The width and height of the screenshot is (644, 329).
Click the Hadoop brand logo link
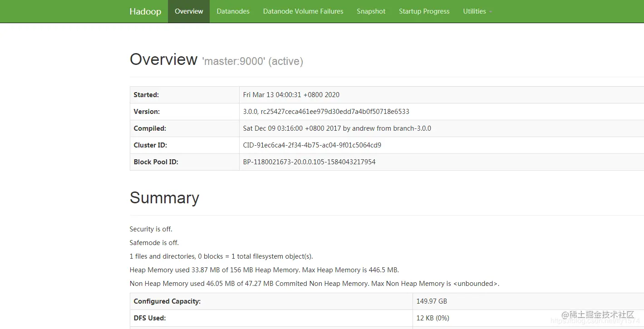click(x=145, y=11)
